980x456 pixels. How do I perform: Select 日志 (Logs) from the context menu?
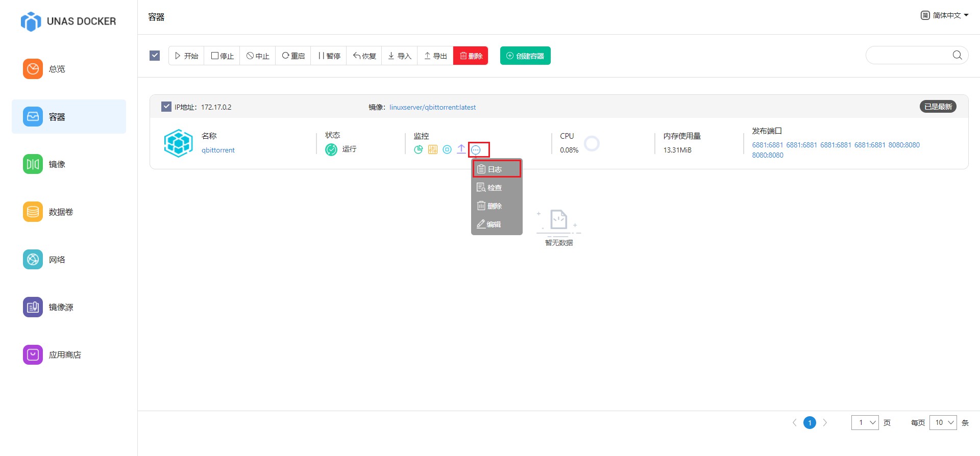click(x=496, y=169)
